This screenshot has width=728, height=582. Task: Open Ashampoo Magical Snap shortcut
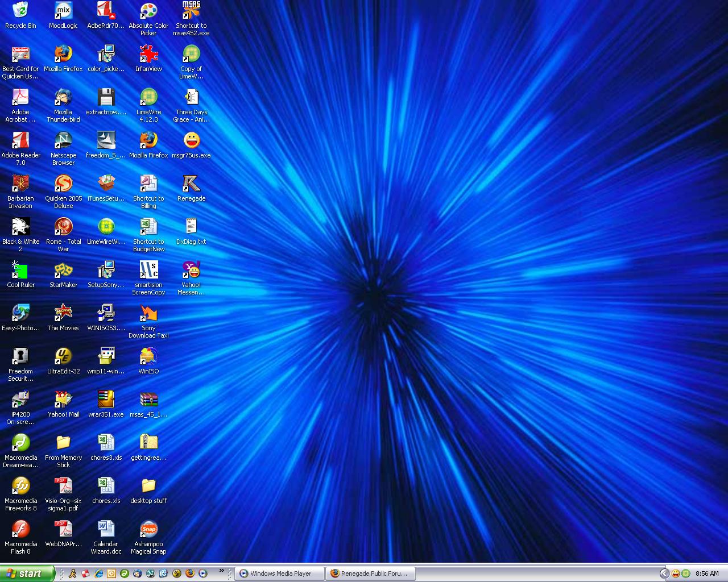148,530
